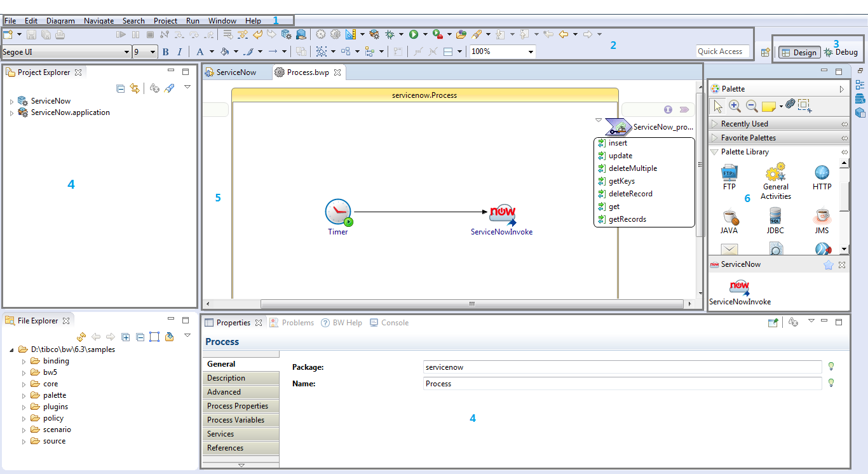This screenshot has height=474, width=868.
Task: Click the ServiceNow_pro... partner link icon
Action: click(617, 126)
